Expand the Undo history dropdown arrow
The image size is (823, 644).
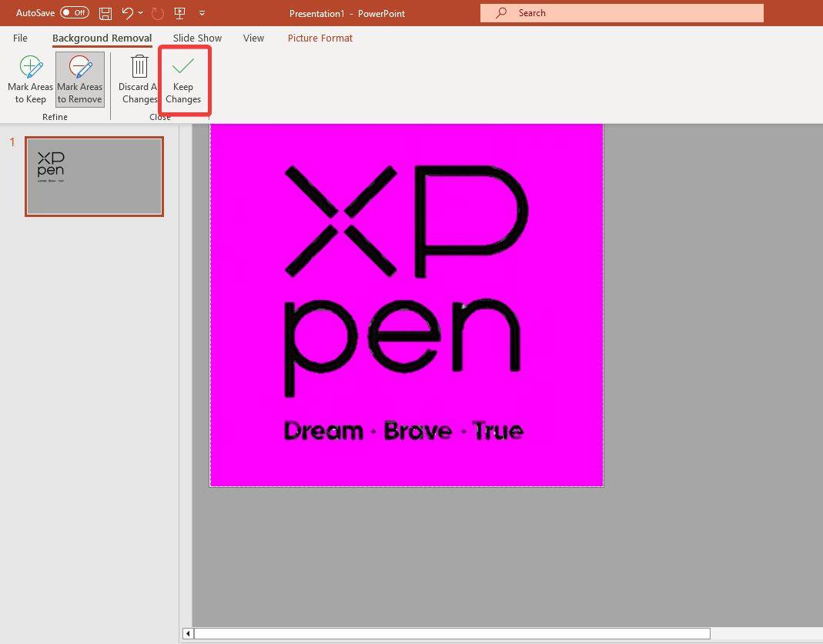click(x=141, y=13)
